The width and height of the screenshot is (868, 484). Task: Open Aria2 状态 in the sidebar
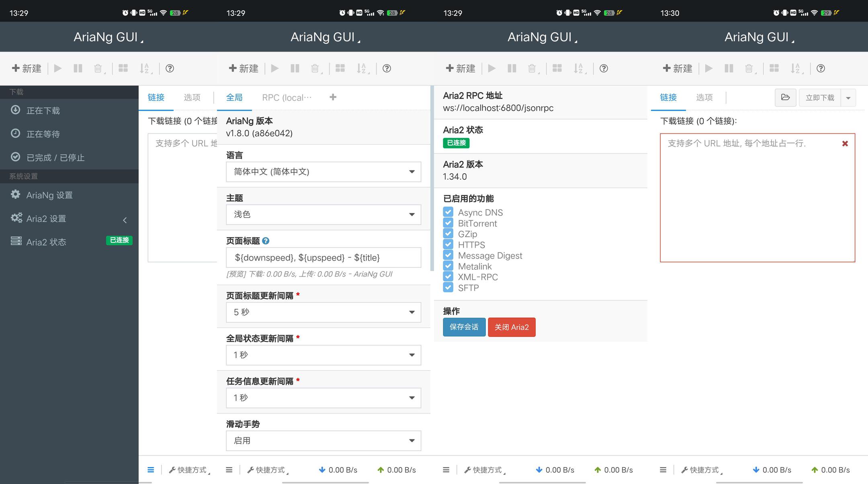pyautogui.click(x=69, y=242)
